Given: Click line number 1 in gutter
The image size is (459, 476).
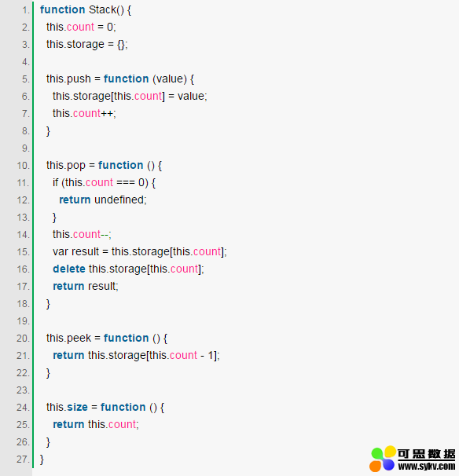Looking at the screenshot, I should [x=25, y=10].
